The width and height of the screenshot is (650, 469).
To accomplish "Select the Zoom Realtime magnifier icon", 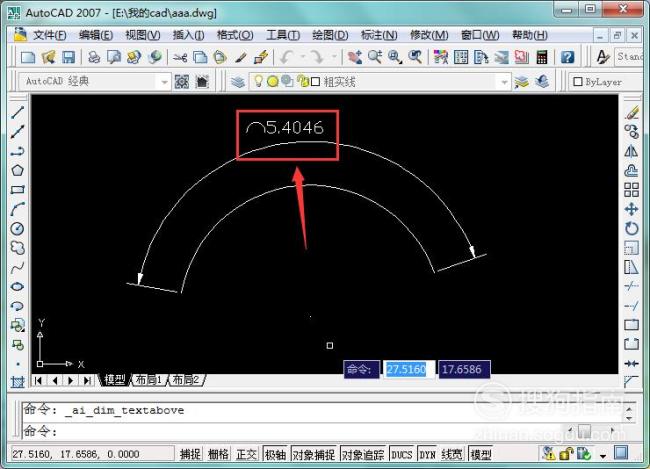I will pos(375,57).
